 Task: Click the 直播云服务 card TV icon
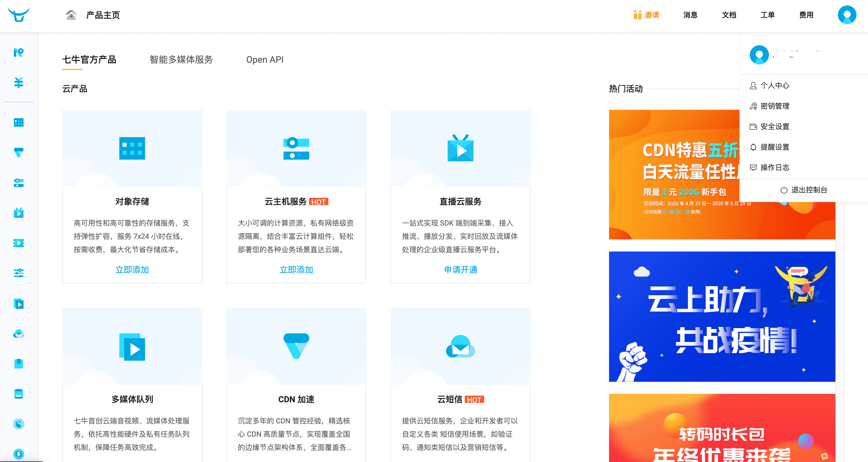click(460, 147)
